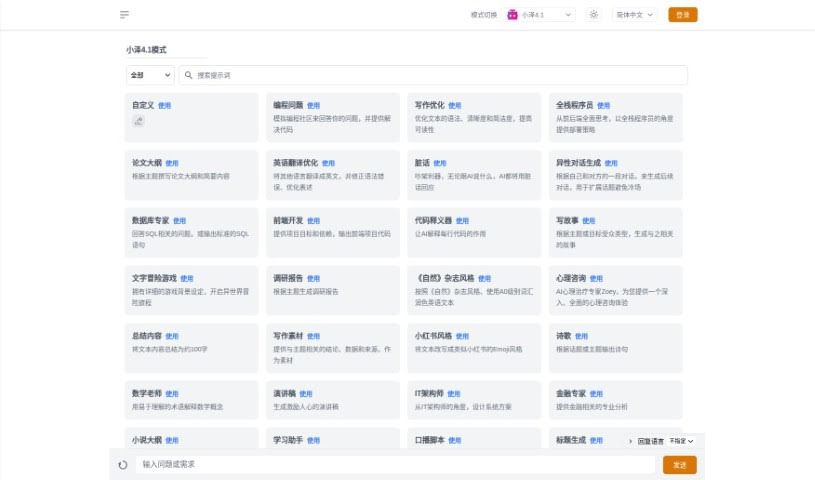This screenshot has width=815, height=480.
Task: Click the edit icon in 自定义 card
Action: coord(138,121)
